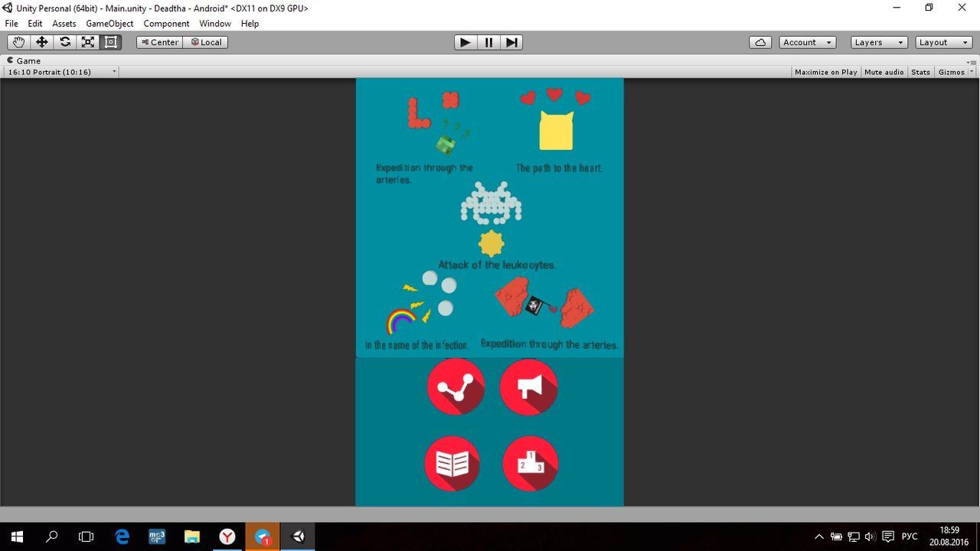Select the Rect transform tool

point(111,42)
